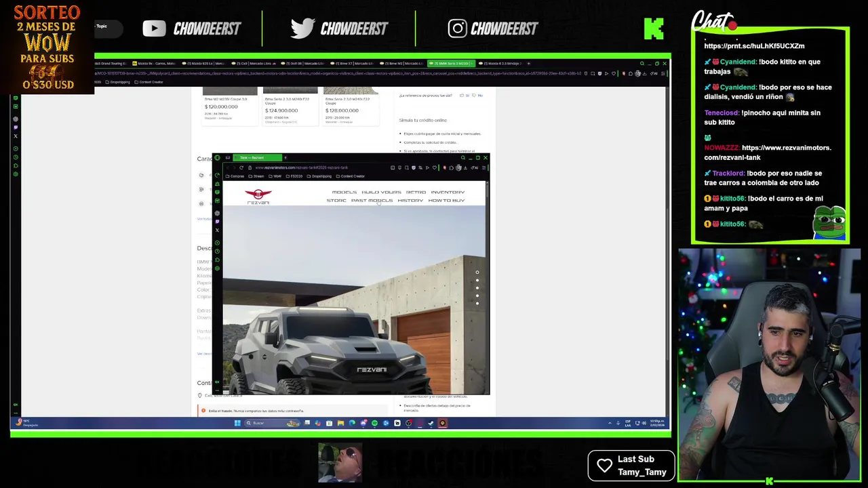Click the snapshot icon in the Rezvani toolbar
This screenshot has width=868, height=488.
pos(407,167)
